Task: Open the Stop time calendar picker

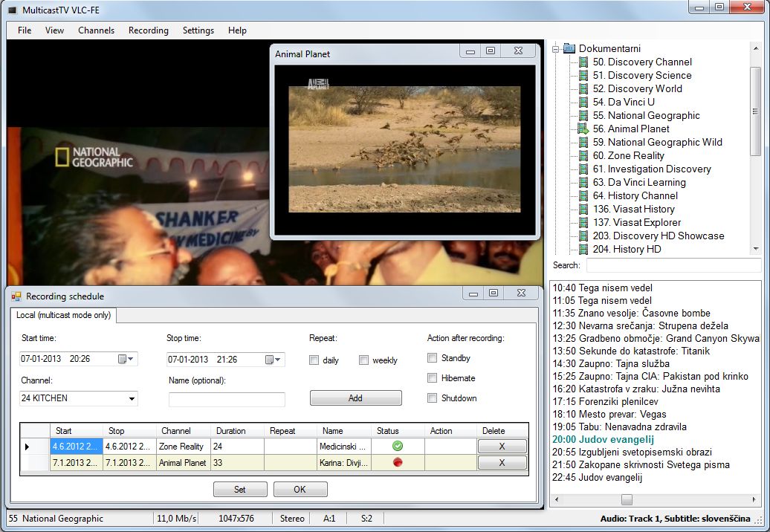Action: click(x=273, y=360)
